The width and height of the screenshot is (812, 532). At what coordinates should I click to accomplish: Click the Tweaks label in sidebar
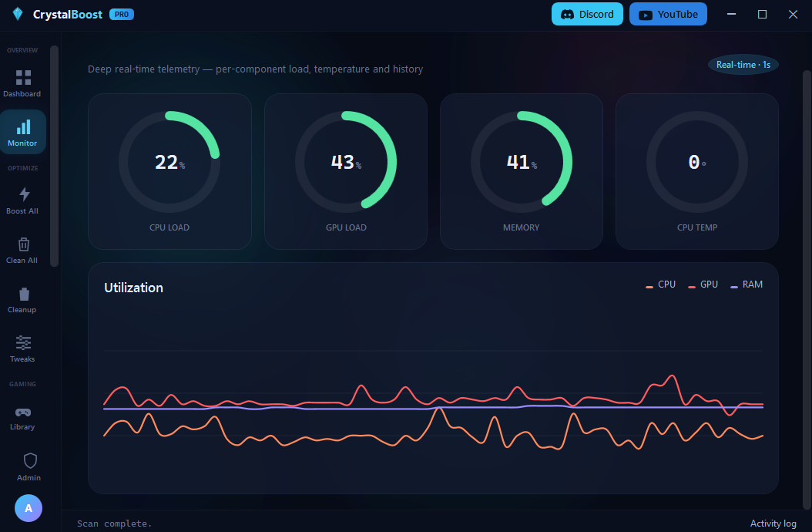click(22, 359)
